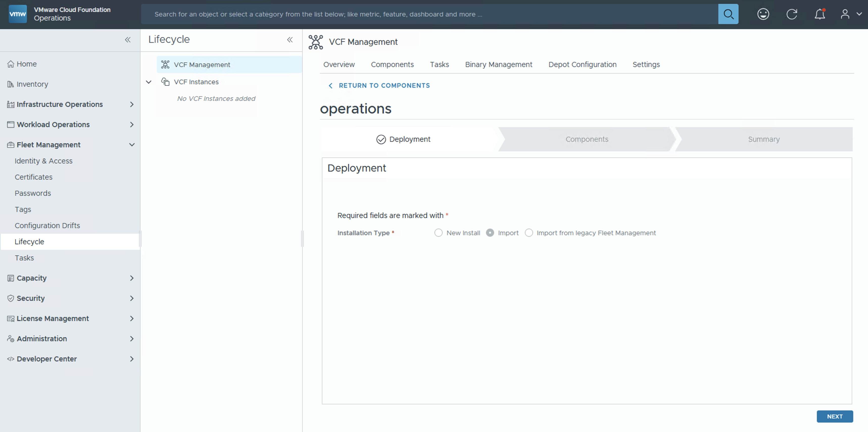Click the NEXT button
The image size is (868, 432).
coord(834,417)
